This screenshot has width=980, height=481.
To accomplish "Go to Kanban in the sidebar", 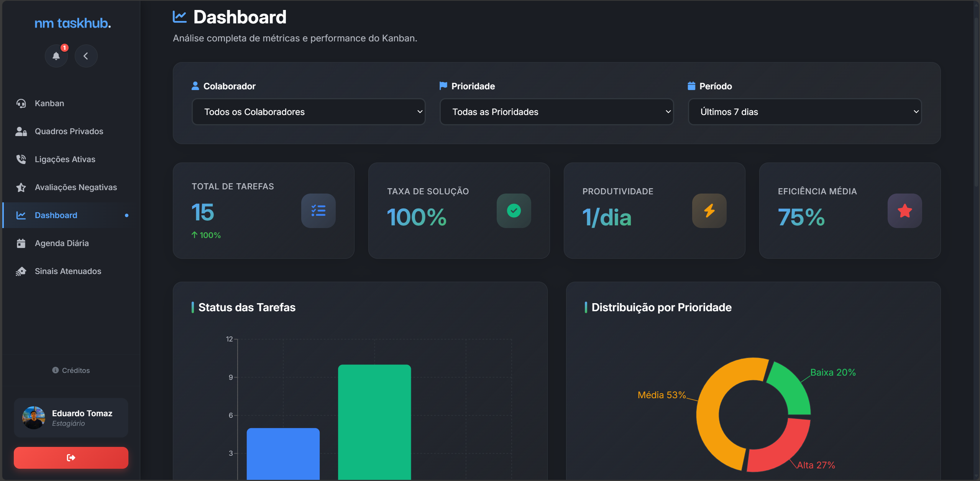I will 49,103.
